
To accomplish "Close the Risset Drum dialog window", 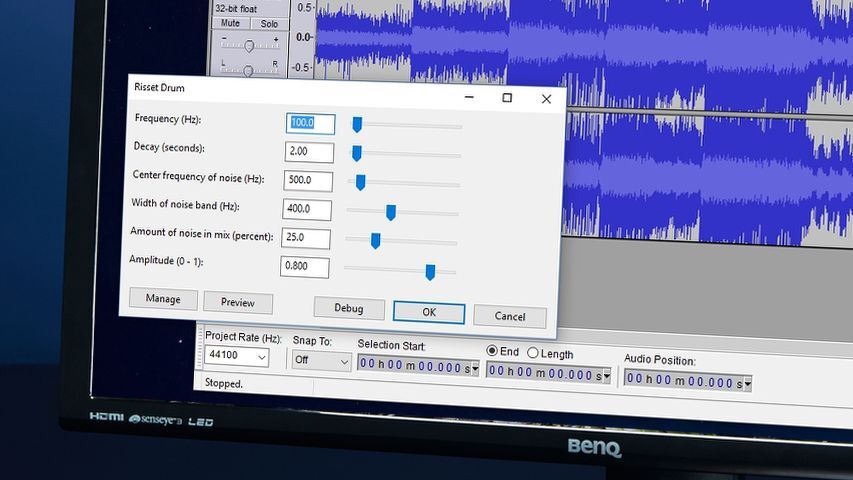I will coord(546,99).
